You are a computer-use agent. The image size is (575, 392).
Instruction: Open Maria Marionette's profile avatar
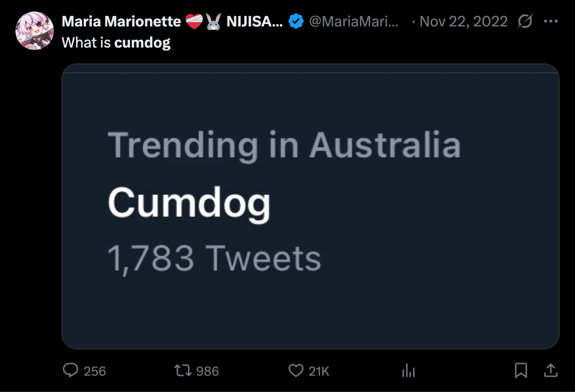click(x=35, y=31)
